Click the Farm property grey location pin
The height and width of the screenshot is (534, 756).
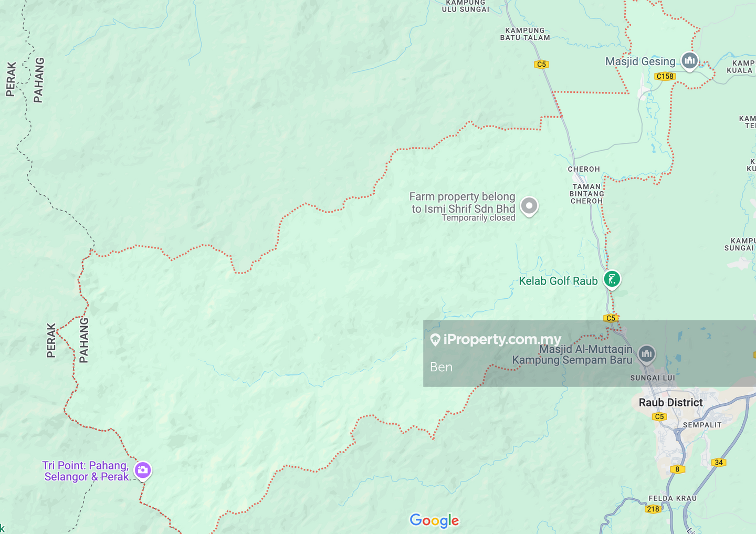point(529,205)
